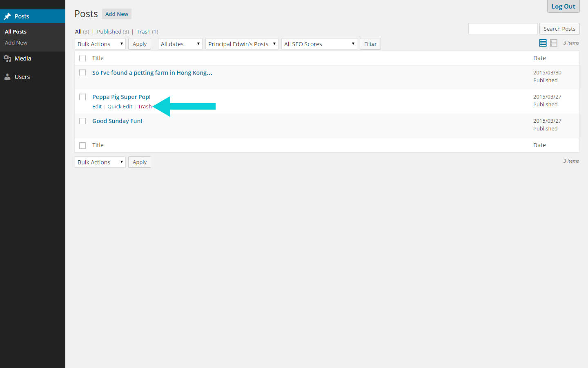Open Quick Edit for Peppa Pig post
This screenshot has height=368, width=588.
[120, 106]
